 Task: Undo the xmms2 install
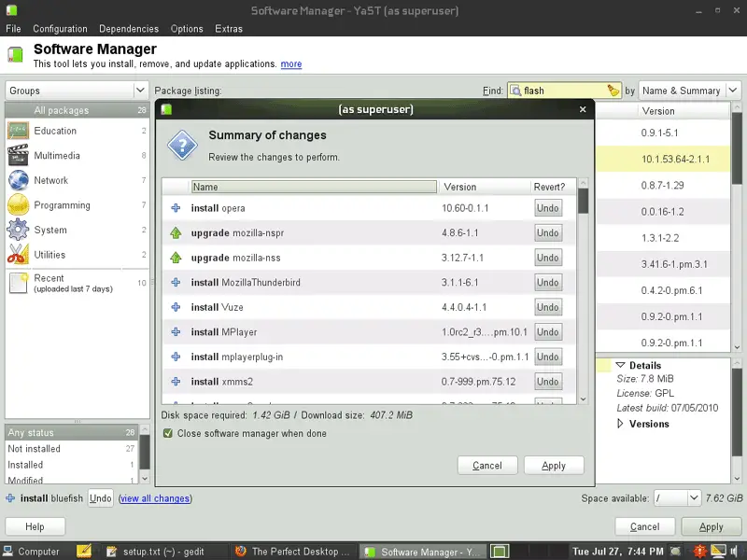tap(548, 382)
